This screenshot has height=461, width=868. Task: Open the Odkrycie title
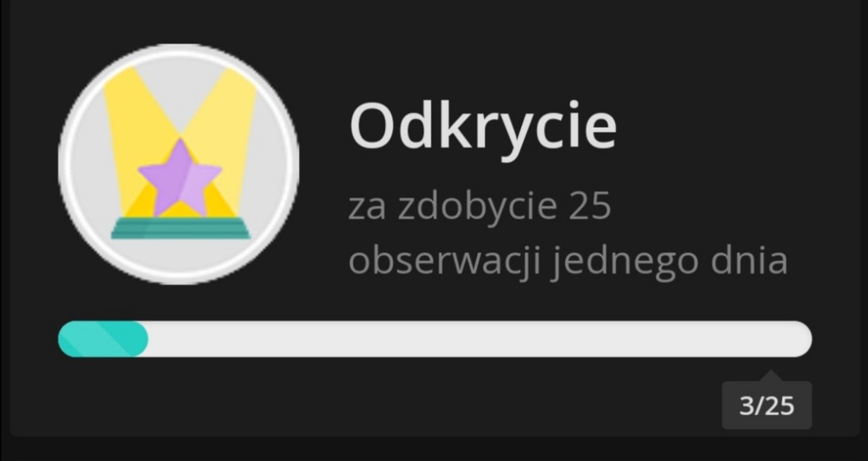click(x=482, y=127)
